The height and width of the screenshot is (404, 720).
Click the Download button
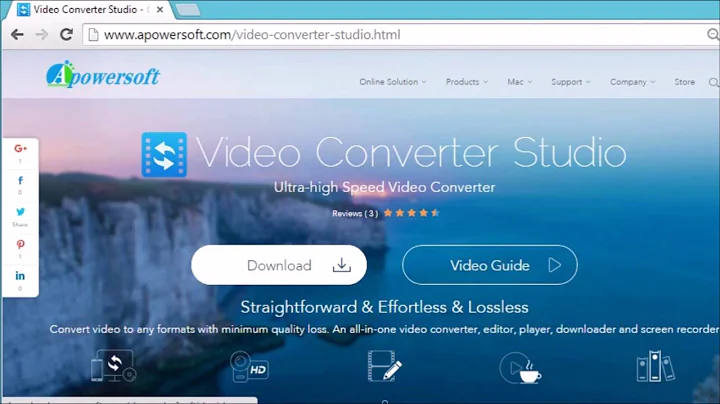pyautogui.click(x=279, y=265)
